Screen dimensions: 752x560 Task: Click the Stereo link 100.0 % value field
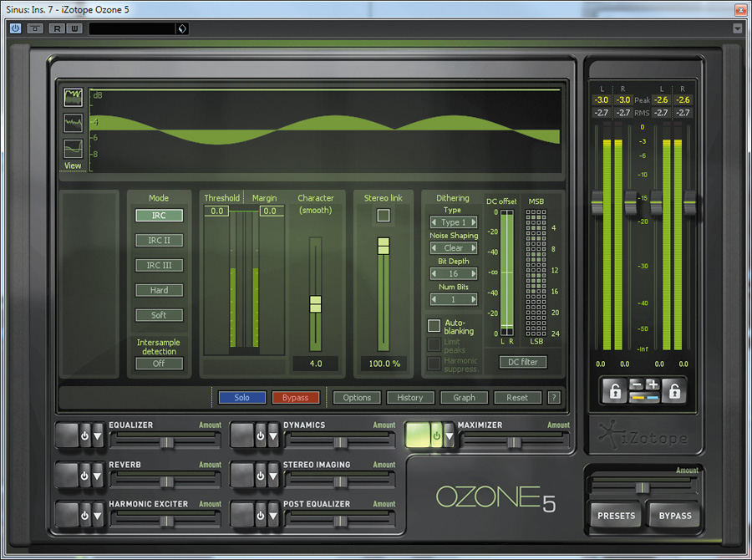384,364
